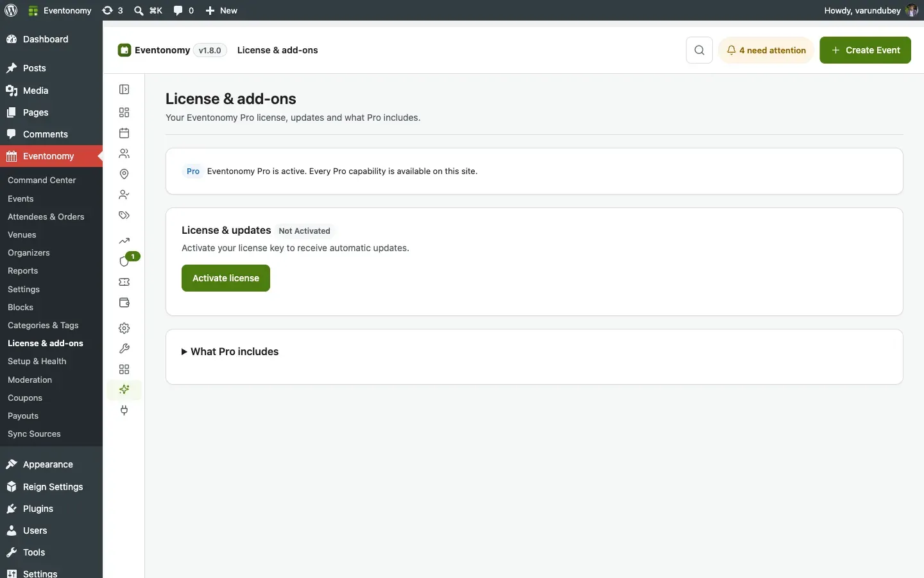Open Venues via the map pin icon

coord(124,174)
